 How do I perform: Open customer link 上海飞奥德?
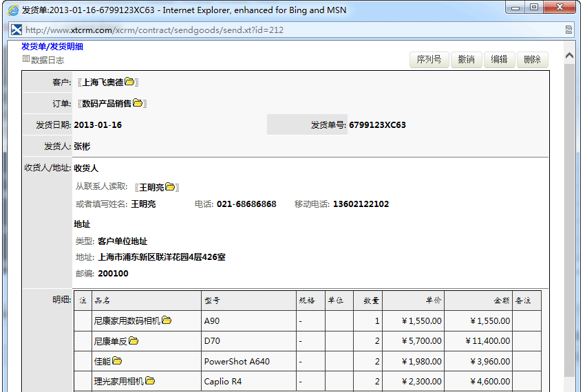[103, 82]
